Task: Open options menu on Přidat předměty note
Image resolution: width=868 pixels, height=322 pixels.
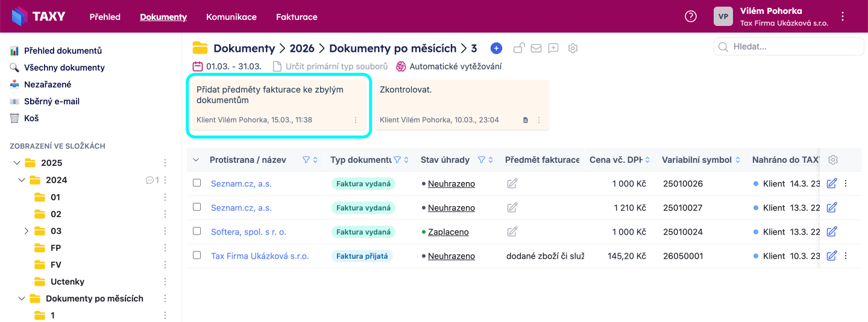Action: tap(356, 120)
